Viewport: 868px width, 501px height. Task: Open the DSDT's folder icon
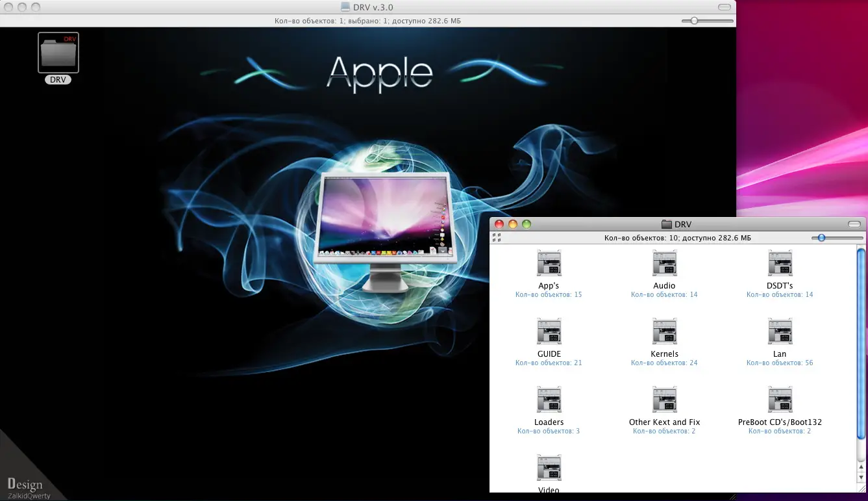(780, 263)
